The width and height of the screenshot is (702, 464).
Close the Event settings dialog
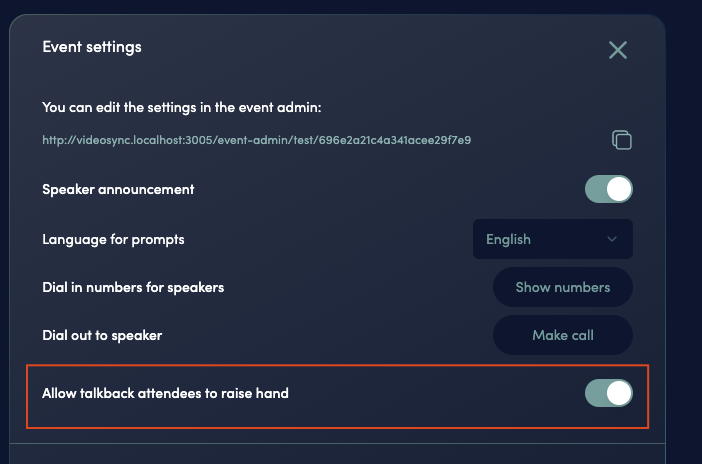[618, 50]
